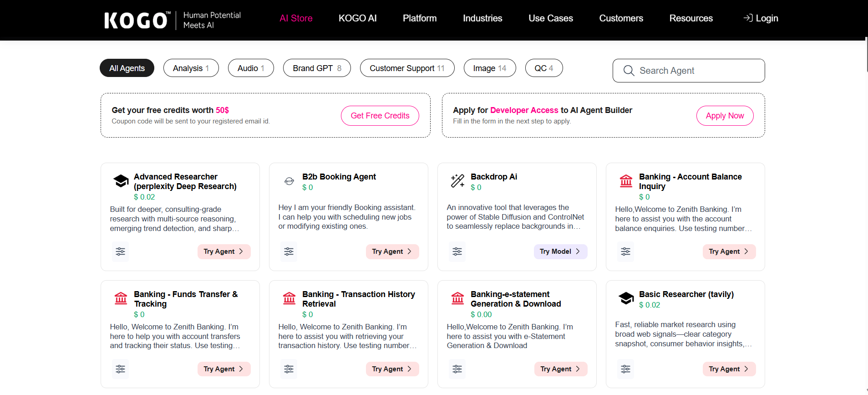Focus the Search Agent field
The height and width of the screenshot is (395, 868).
click(689, 71)
